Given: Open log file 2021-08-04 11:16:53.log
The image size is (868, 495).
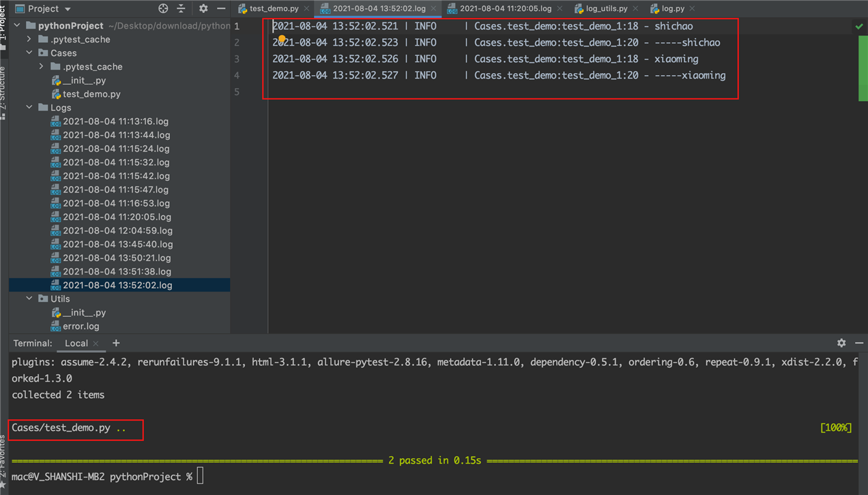Looking at the screenshot, I should pos(117,203).
